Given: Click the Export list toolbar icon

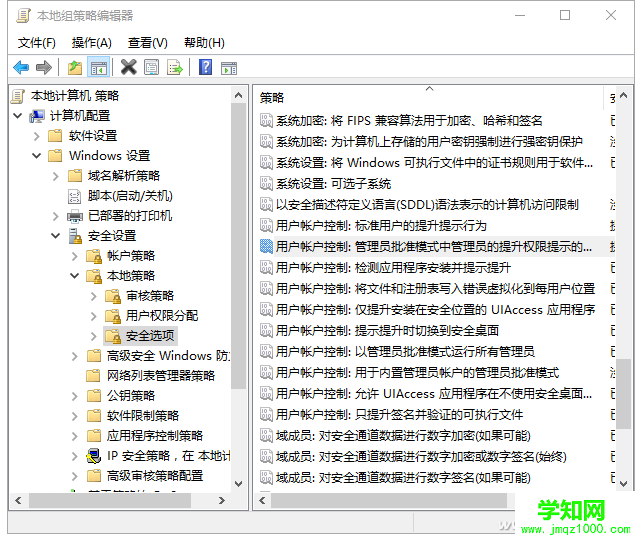Looking at the screenshot, I should [x=174, y=67].
